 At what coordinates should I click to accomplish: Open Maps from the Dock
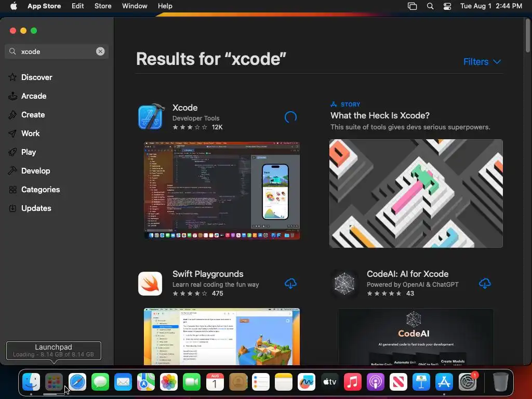pos(146,382)
